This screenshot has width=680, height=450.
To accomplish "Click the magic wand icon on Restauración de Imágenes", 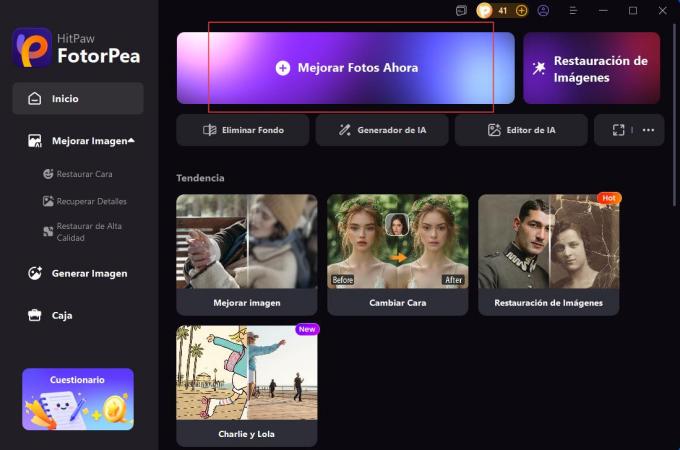I will (x=539, y=68).
